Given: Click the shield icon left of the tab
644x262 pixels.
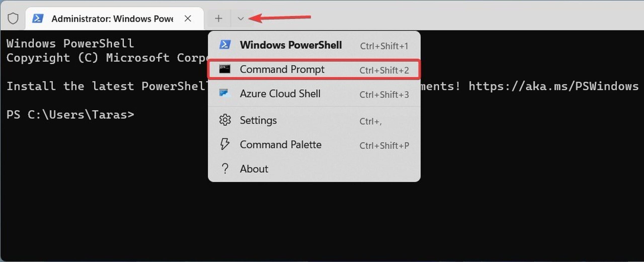Looking at the screenshot, I should point(13,18).
